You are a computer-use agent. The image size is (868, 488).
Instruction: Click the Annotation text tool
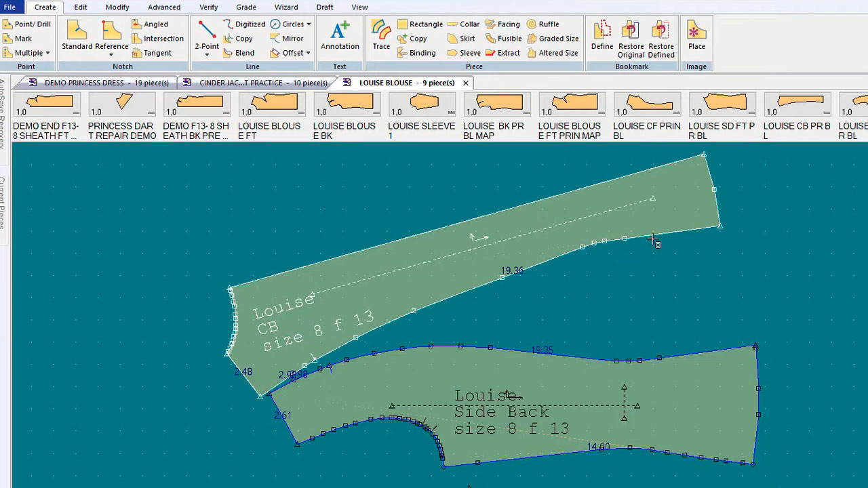[x=340, y=35]
